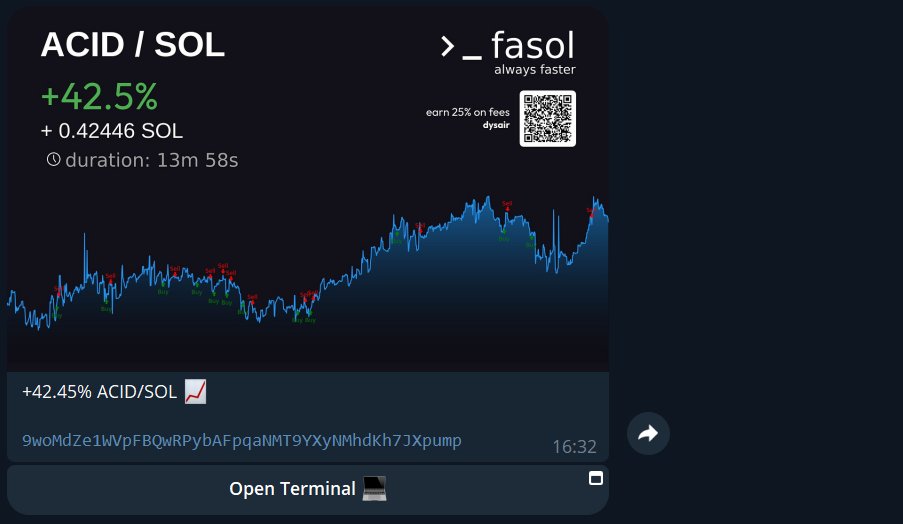Click the chart-increasing emoji in caption
Image resolution: width=903 pixels, height=524 pixels.
pos(195,392)
